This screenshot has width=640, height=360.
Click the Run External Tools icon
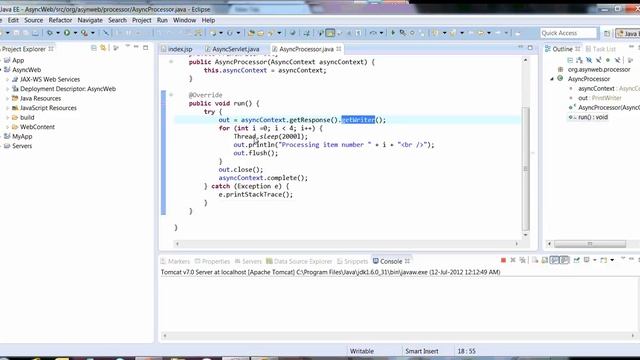[x=84, y=33]
